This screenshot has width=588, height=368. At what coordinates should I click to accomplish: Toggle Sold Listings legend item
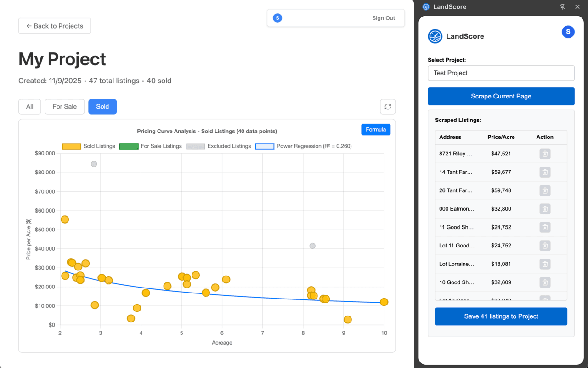tap(89, 146)
